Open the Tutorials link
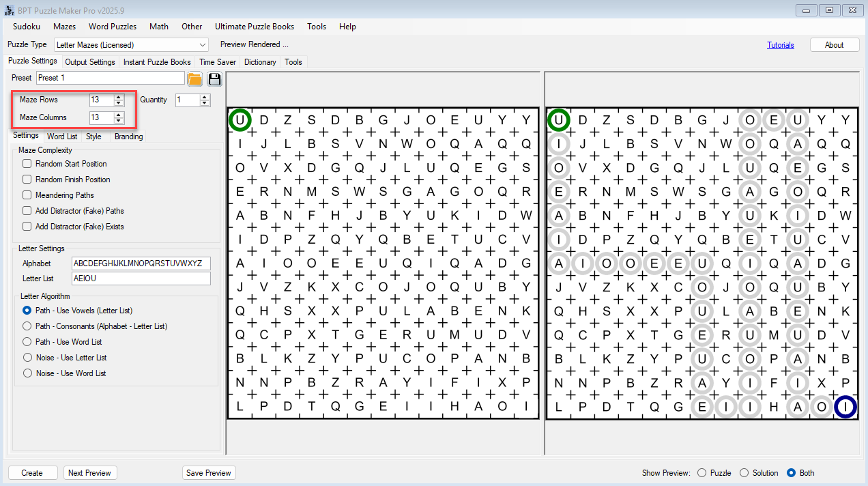868x486 pixels. pos(780,45)
